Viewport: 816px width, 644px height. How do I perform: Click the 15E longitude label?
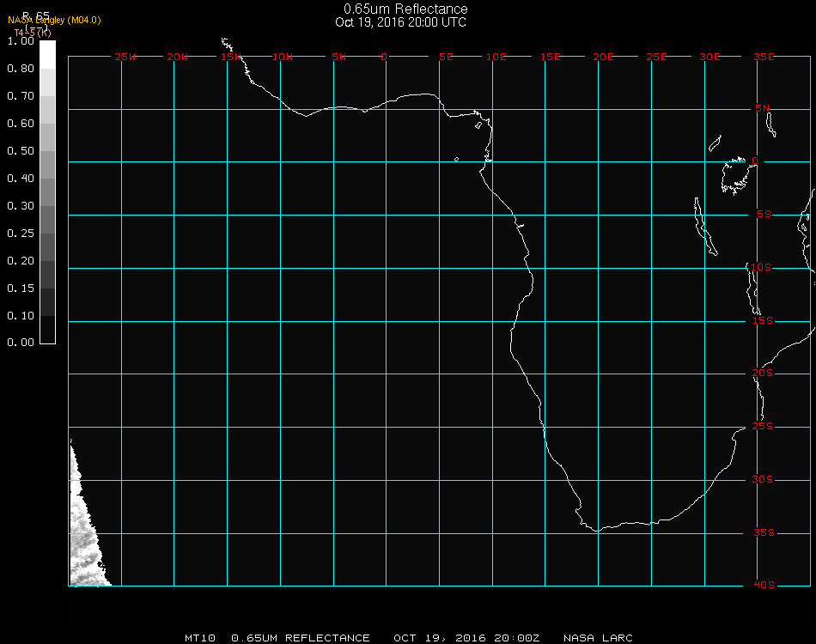(550, 57)
